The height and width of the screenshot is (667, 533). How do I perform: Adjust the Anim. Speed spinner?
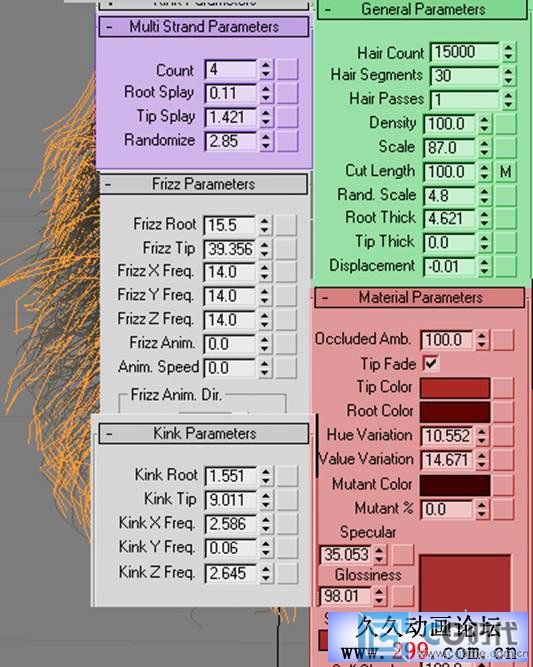click(265, 368)
